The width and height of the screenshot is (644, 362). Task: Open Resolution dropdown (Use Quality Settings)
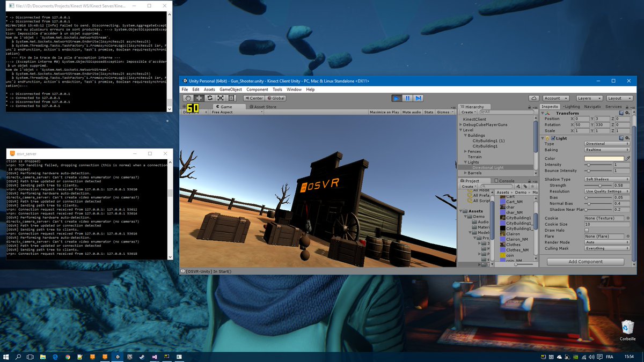pyautogui.click(x=607, y=191)
